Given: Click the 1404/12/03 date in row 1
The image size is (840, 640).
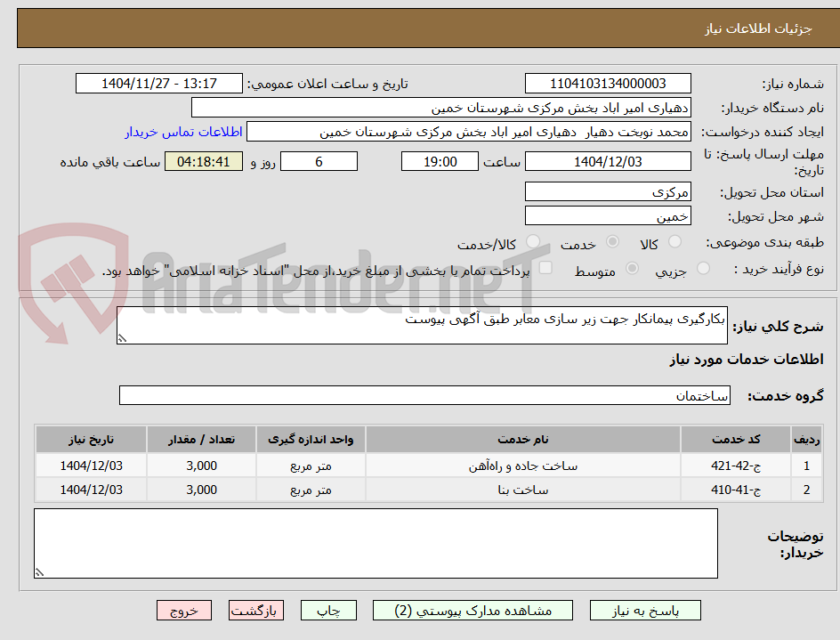Looking at the screenshot, I should pyautogui.click(x=91, y=466).
